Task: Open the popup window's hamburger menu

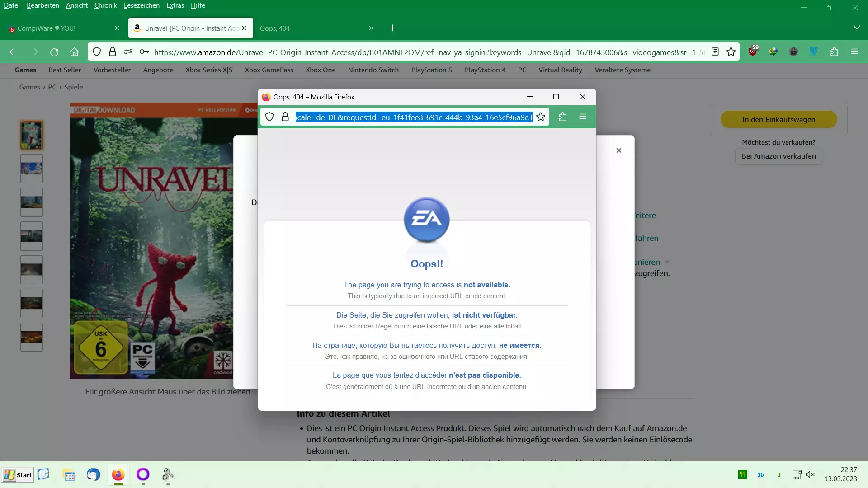Action: (x=583, y=117)
